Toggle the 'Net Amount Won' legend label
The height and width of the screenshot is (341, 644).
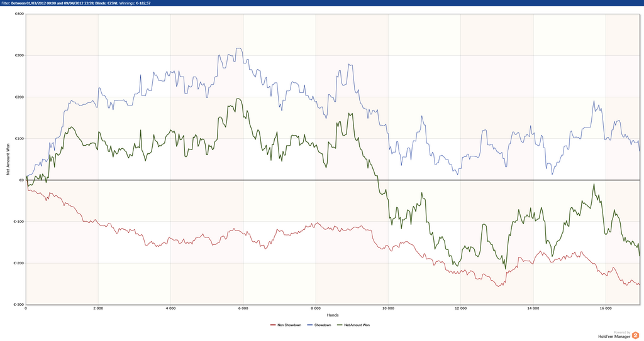pos(357,325)
